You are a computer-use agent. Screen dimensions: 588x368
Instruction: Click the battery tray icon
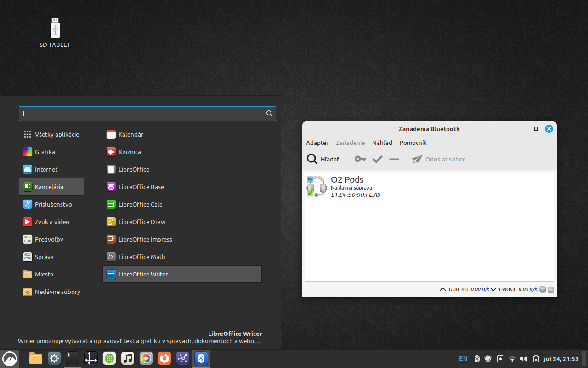coord(536,359)
